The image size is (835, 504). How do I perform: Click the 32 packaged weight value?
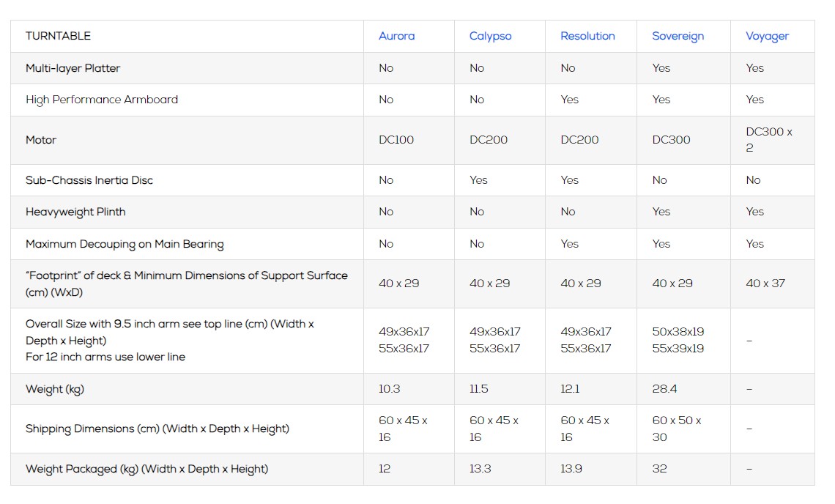(x=659, y=469)
